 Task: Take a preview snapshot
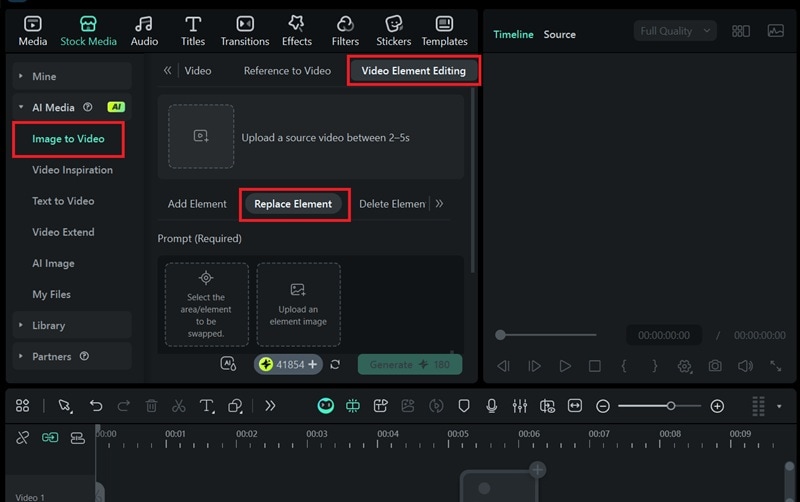click(x=715, y=366)
